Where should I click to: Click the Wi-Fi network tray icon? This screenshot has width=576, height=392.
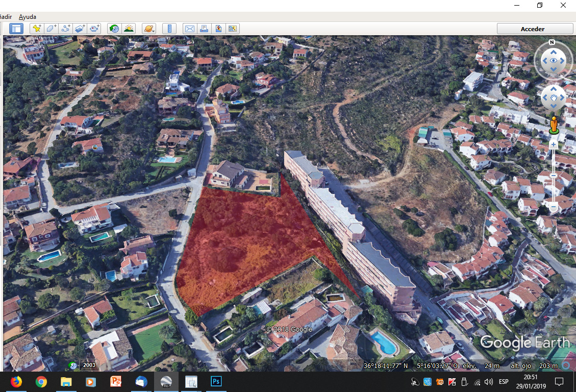[477, 382]
